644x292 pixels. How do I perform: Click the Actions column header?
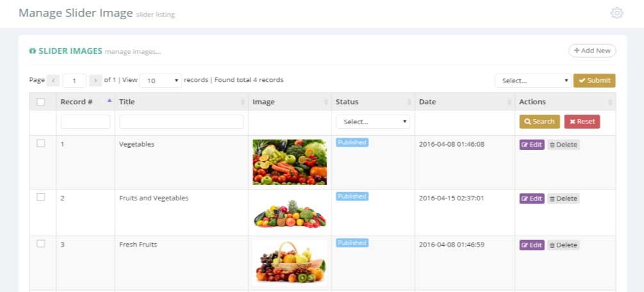pos(565,102)
